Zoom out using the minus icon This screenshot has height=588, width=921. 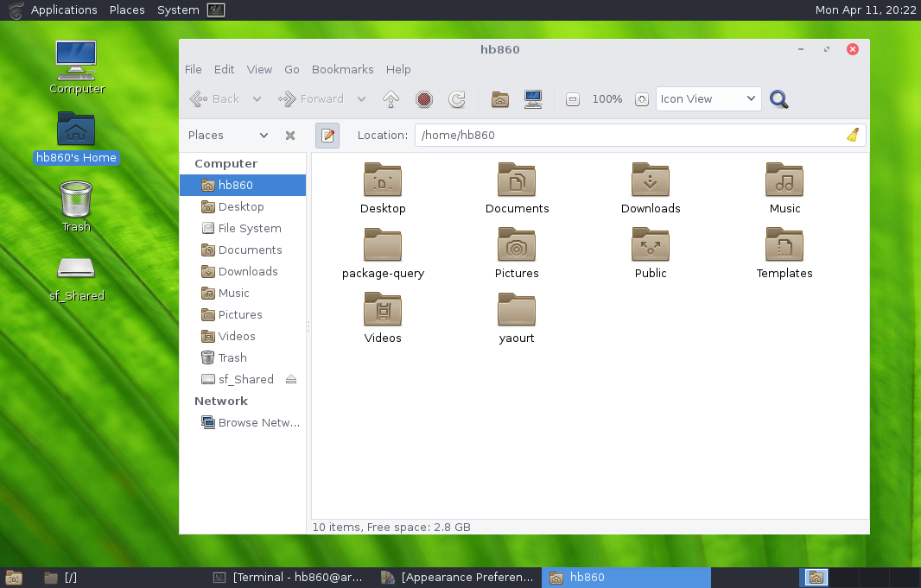coord(572,98)
